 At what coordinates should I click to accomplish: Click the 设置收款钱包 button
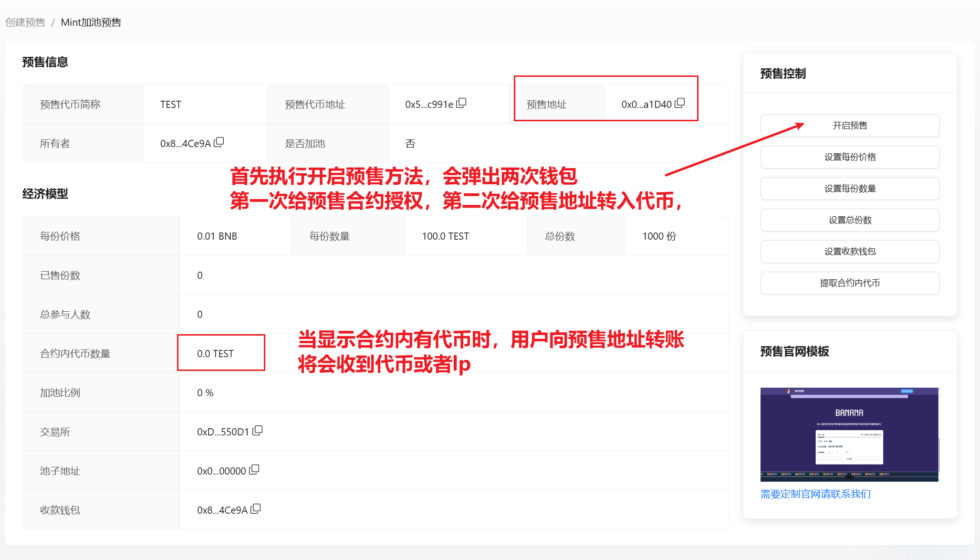pyautogui.click(x=849, y=252)
